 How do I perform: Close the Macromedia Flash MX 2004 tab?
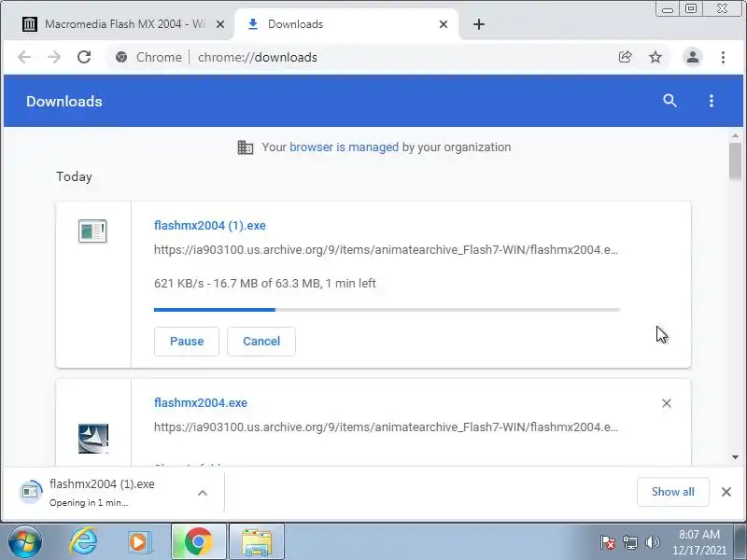(220, 24)
